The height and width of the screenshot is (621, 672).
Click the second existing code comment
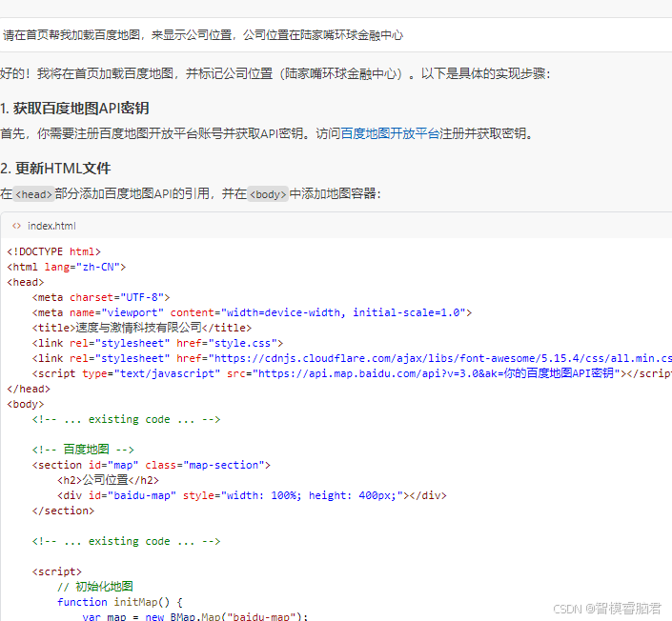(127, 541)
